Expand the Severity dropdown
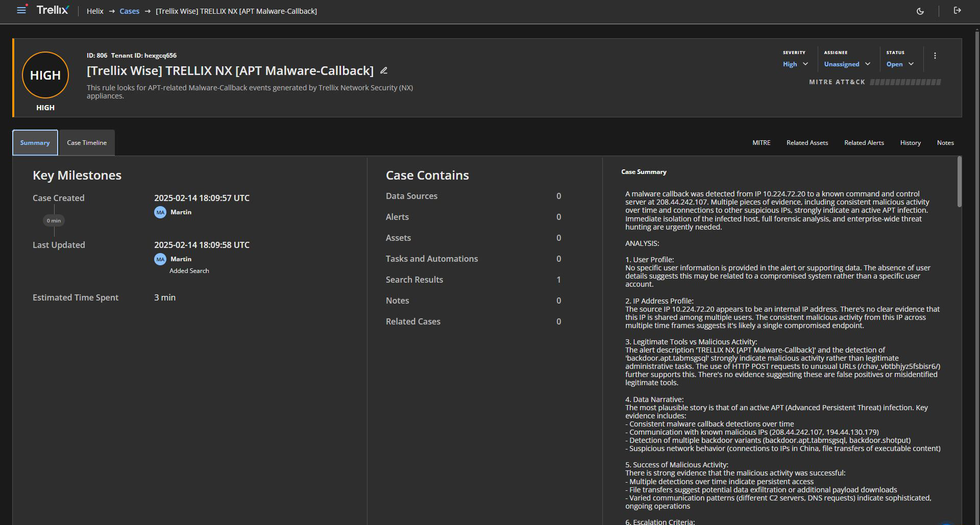 tap(795, 64)
